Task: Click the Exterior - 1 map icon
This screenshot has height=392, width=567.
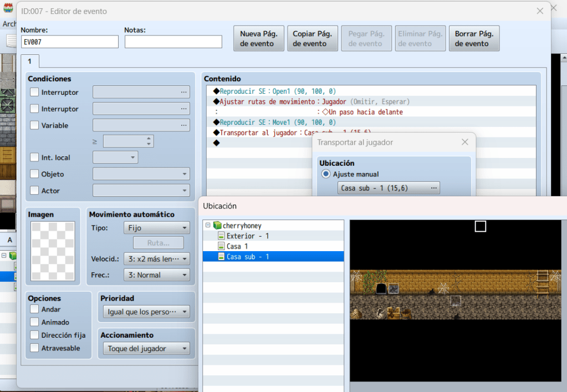Action: click(x=221, y=236)
